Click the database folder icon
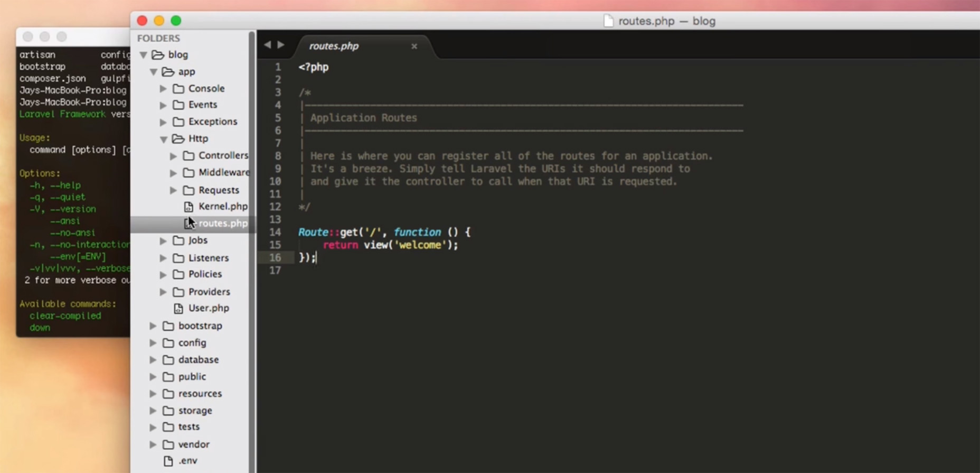980x473 pixels. 168,359
